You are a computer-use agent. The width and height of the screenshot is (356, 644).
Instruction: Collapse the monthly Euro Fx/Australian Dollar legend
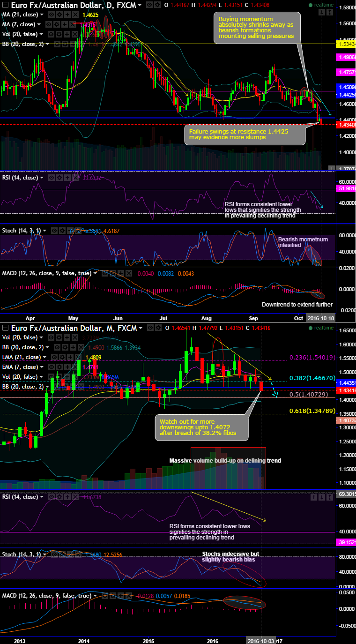[5, 328]
